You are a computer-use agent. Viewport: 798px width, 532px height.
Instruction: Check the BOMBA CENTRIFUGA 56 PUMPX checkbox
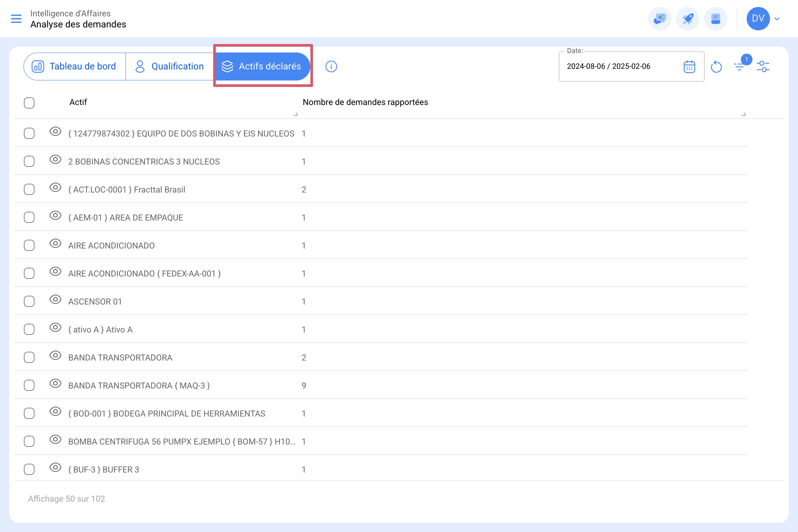pos(29,441)
